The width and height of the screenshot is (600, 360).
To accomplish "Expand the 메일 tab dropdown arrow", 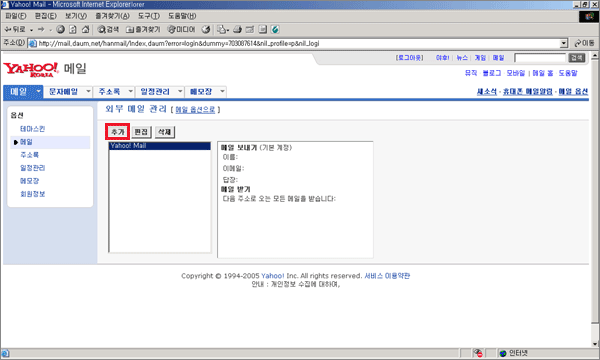I will [38, 91].
